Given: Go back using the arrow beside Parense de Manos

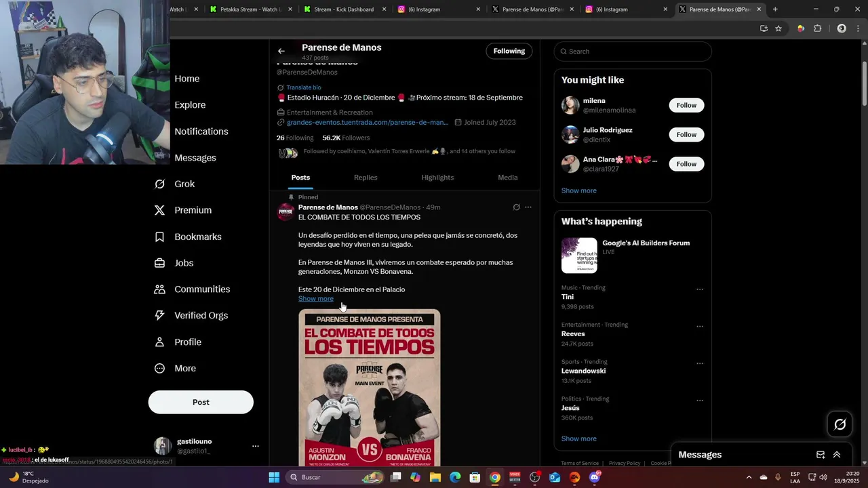Looking at the screenshot, I should [x=281, y=51].
